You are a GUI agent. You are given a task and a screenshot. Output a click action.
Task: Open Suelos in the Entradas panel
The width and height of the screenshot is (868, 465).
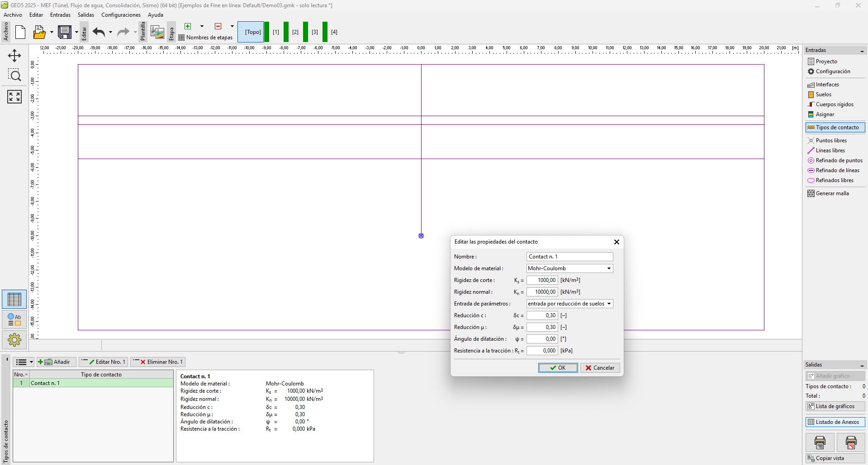tap(823, 94)
